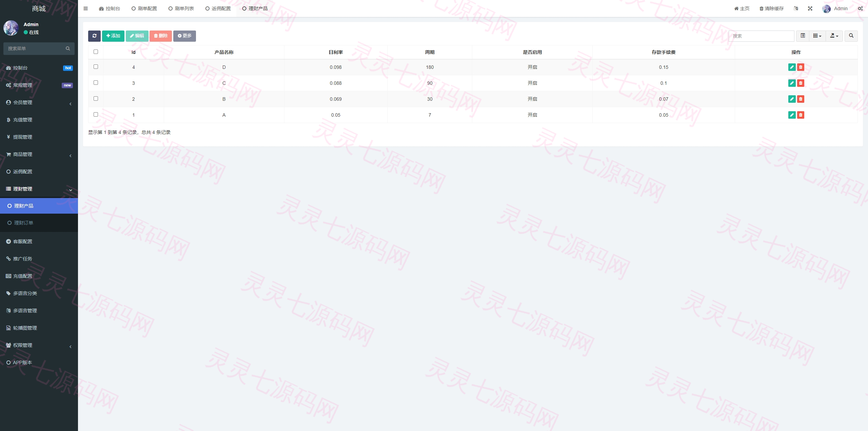The width and height of the screenshot is (868, 431).
Task: Toggle the sidebar hamburger menu
Action: (85, 8)
